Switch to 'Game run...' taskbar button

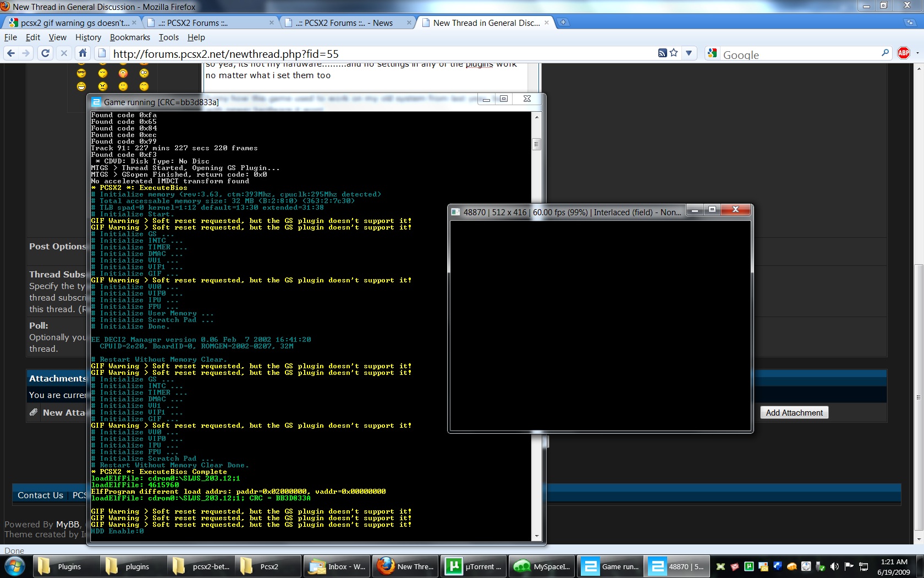click(610, 566)
